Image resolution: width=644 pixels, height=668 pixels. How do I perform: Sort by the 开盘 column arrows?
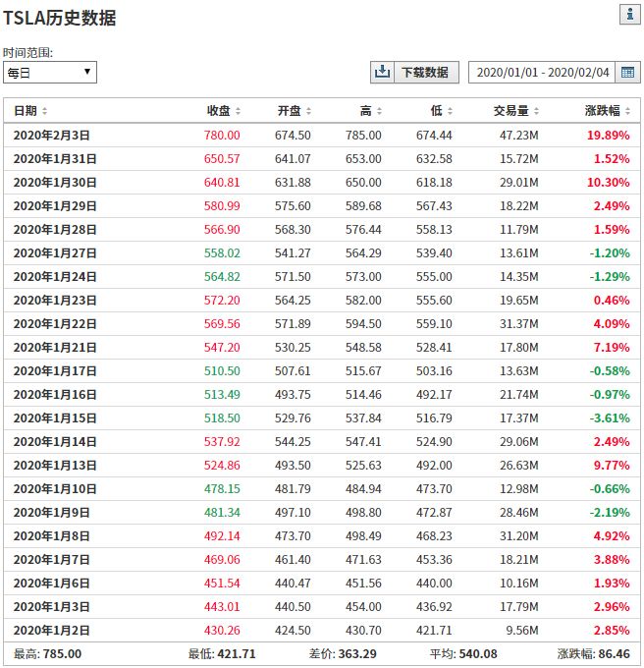(308, 111)
